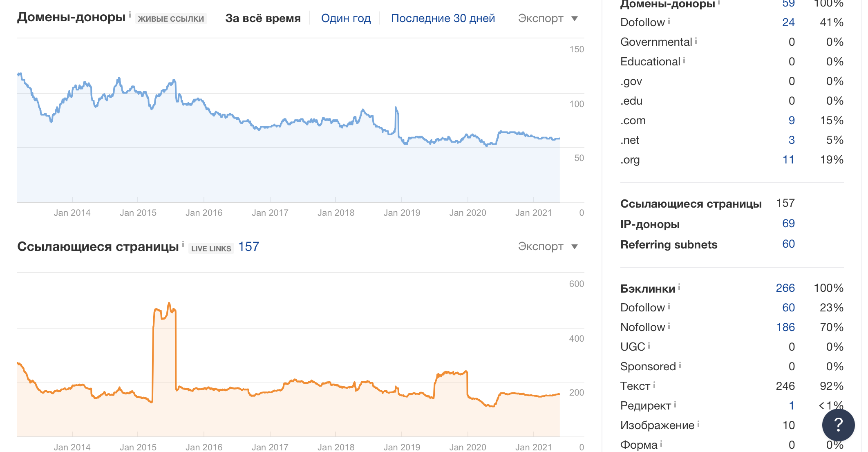This screenshot has width=868, height=452.
Task: Click info icon beside Sponsored
Action: coord(680,365)
